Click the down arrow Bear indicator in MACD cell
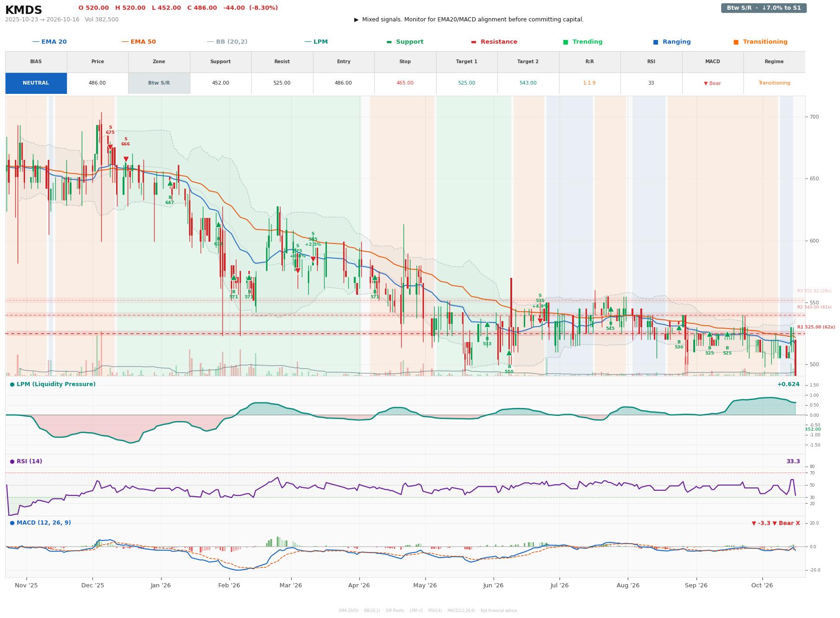The height and width of the screenshot is (618, 840). [x=712, y=83]
